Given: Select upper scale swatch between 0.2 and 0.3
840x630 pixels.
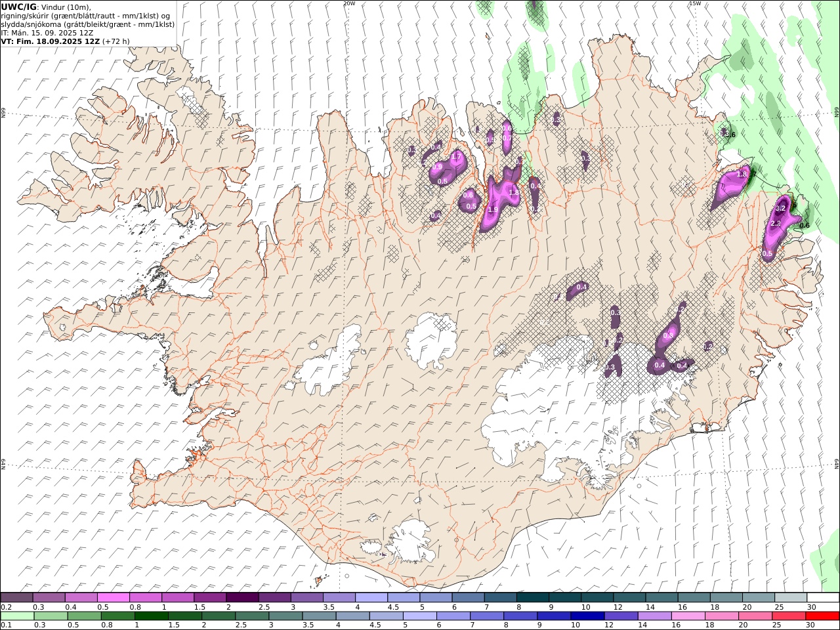Looking at the screenshot, I should [16, 598].
